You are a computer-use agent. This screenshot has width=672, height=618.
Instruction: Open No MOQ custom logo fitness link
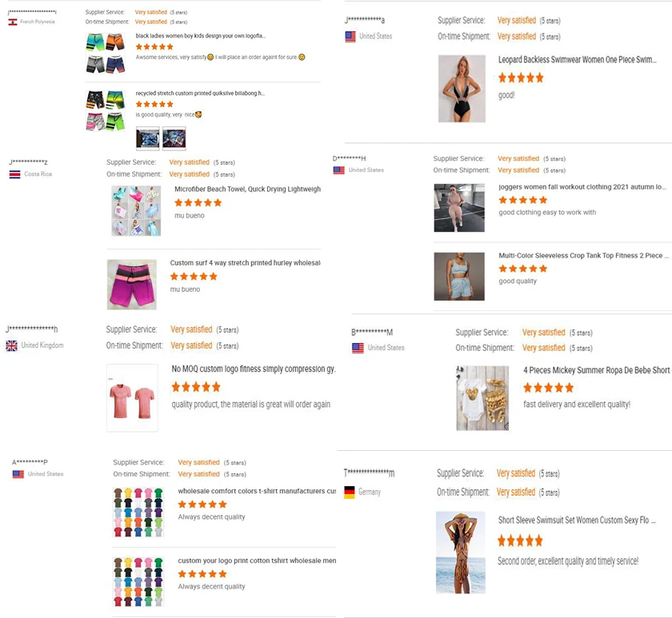pos(254,369)
